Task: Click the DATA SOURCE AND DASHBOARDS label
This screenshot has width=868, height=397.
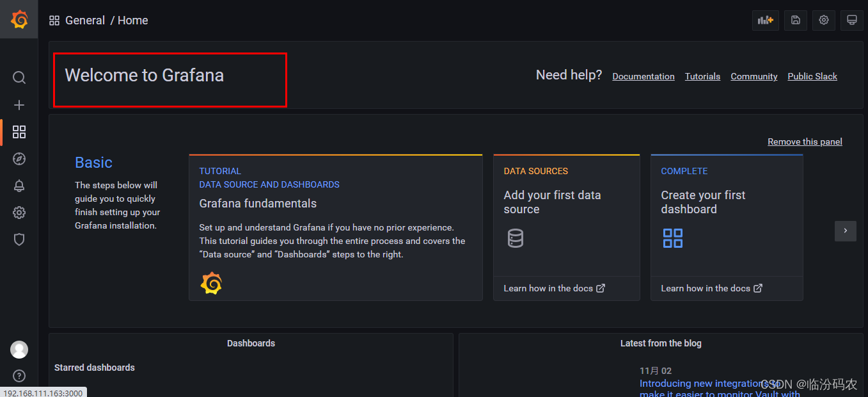Action: point(269,184)
